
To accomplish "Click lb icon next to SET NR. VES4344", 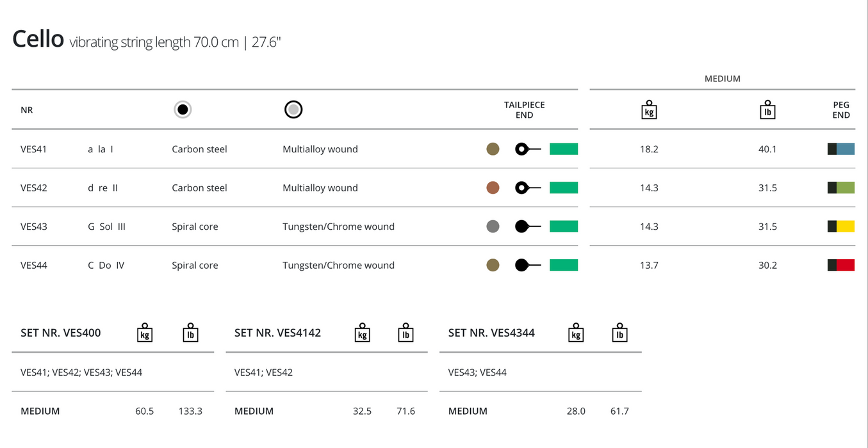I will [x=619, y=333].
